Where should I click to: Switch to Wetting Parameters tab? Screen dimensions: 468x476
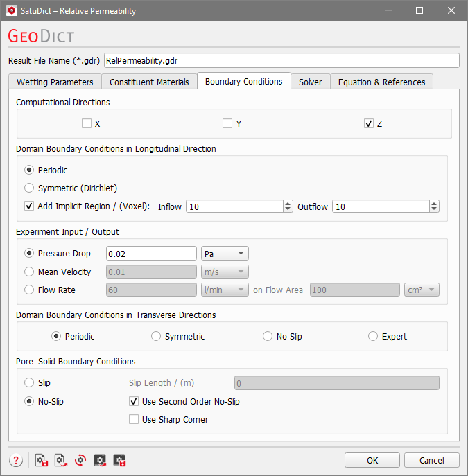point(55,82)
